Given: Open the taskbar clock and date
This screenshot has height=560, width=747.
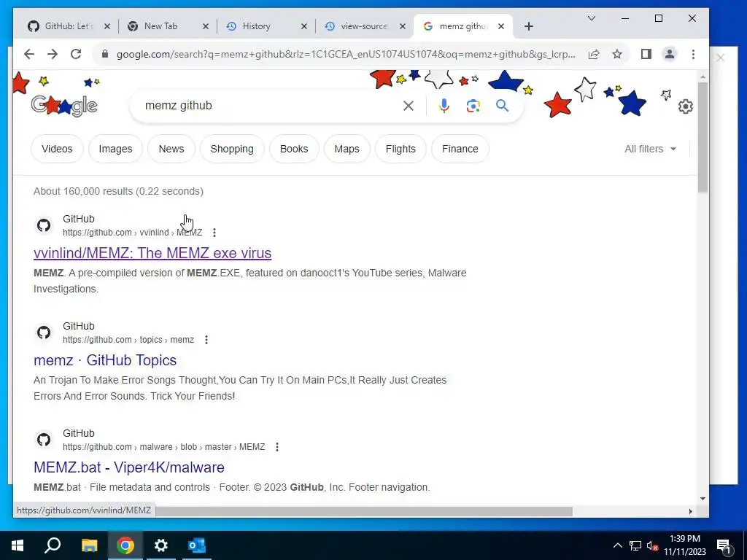Looking at the screenshot, I should coord(685,545).
